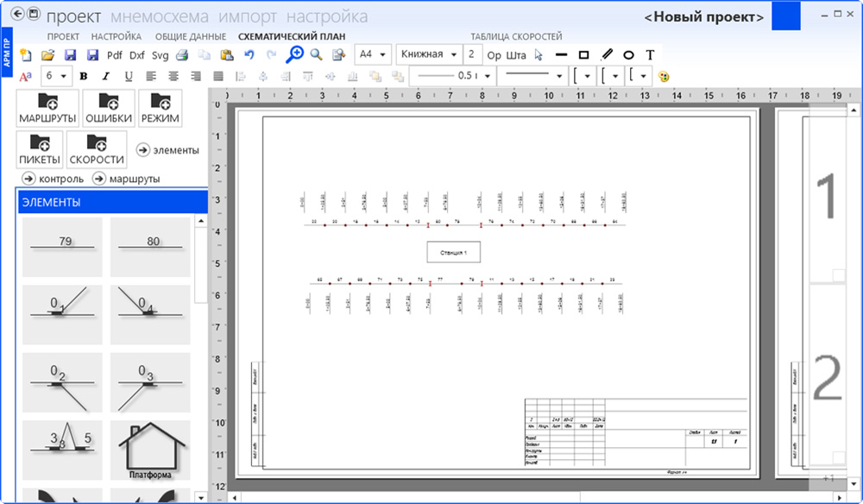This screenshot has height=504, width=863.
Task: Go to элементы arrow link
Action: pos(168,150)
